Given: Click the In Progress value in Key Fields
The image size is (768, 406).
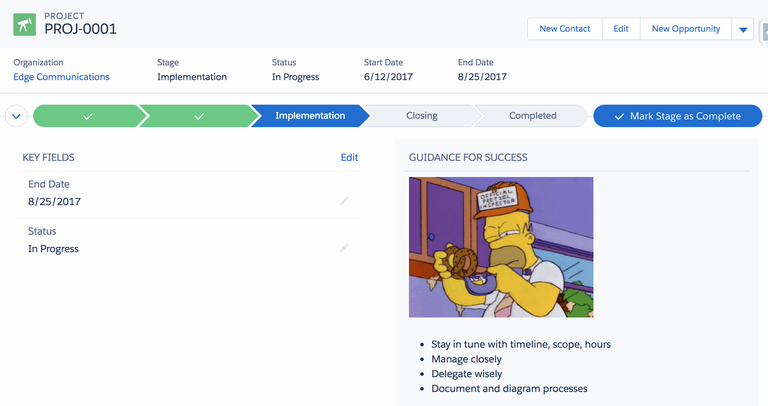Looking at the screenshot, I should [53, 249].
